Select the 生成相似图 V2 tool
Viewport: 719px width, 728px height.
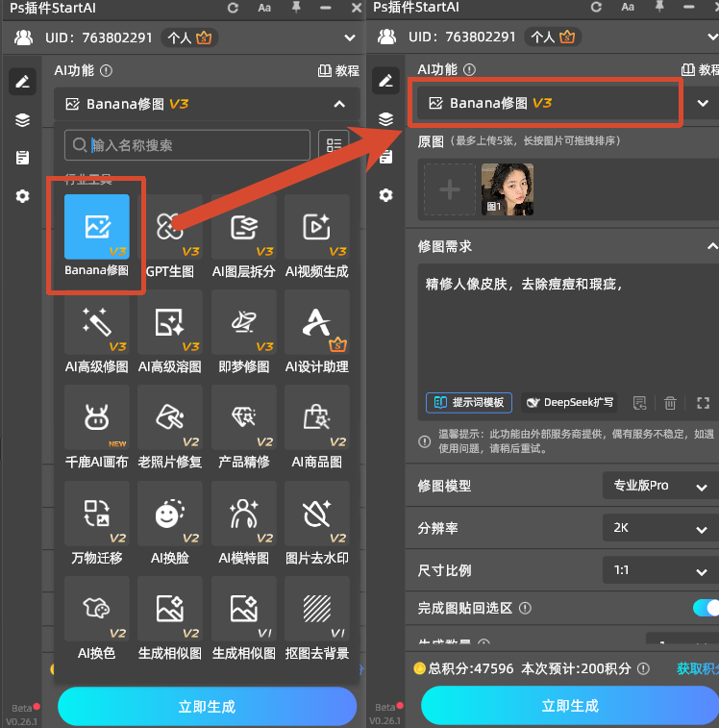(170, 608)
